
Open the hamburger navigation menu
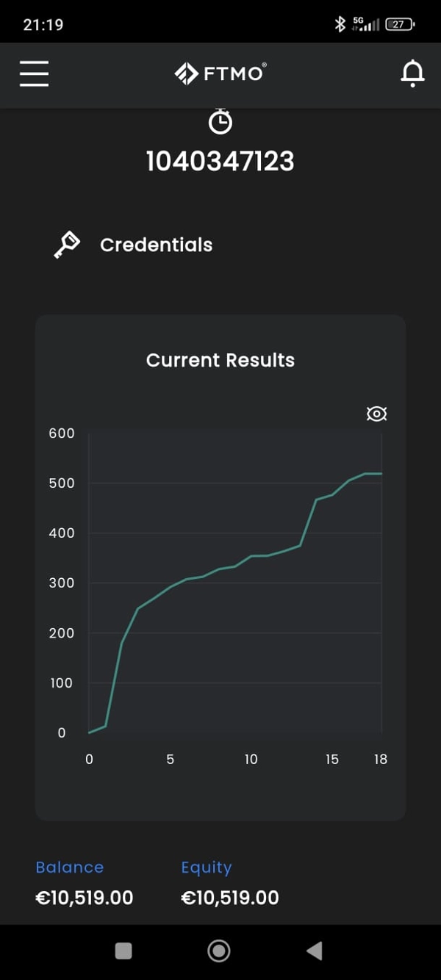point(34,73)
